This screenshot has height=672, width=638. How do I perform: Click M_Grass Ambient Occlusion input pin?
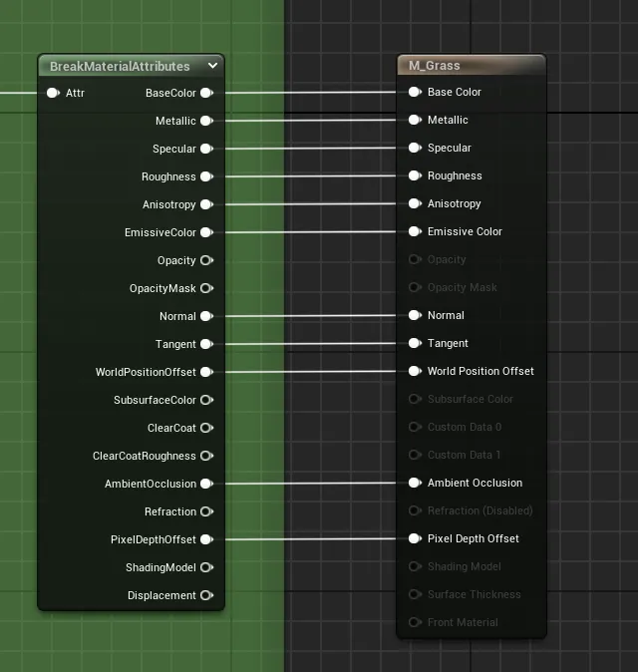pyautogui.click(x=415, y=483)
